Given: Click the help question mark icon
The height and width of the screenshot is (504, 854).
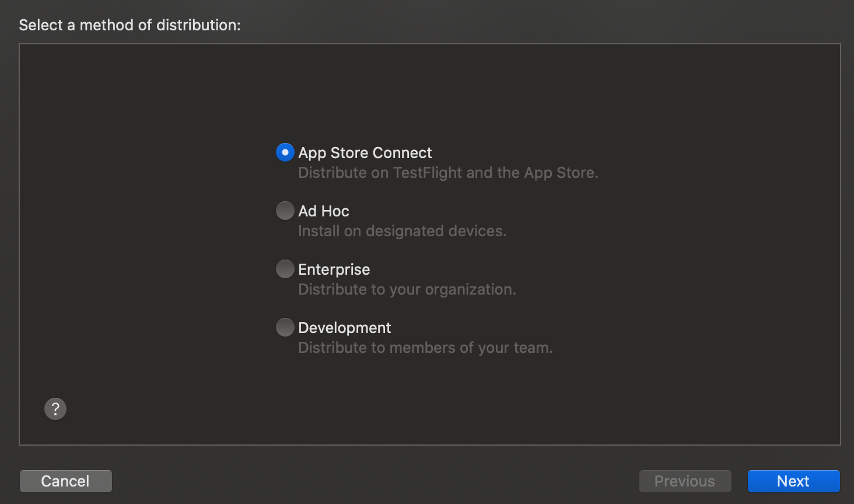Looking at the screenshot, I should (x=55, y=409).
